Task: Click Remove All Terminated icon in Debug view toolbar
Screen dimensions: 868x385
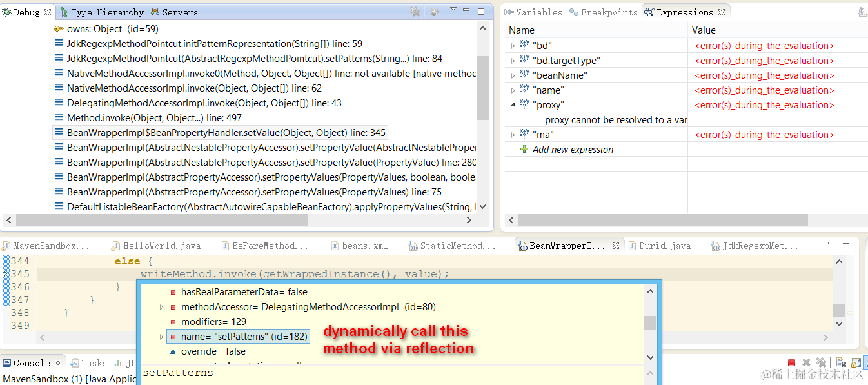Action: point(415,12)
